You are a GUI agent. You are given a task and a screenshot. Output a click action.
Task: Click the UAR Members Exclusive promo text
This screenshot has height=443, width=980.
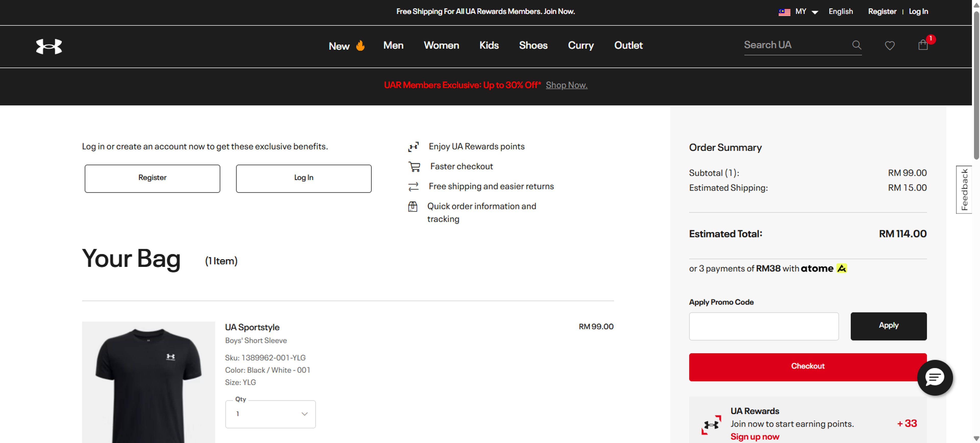[462, 85]
